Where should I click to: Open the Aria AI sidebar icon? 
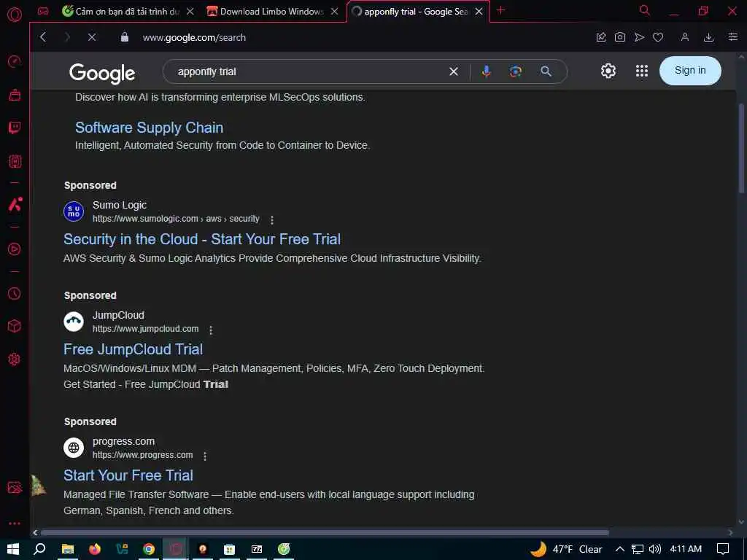point(15,204)
